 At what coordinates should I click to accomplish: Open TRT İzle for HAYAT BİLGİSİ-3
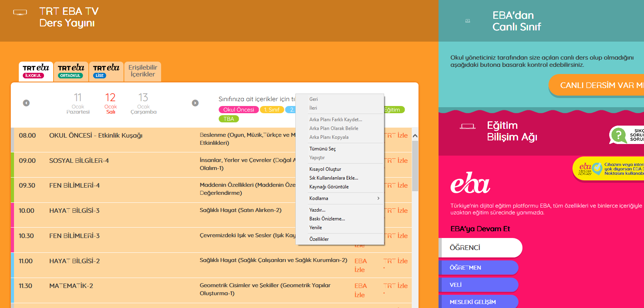pyautogui.click(x=396, y=211)
